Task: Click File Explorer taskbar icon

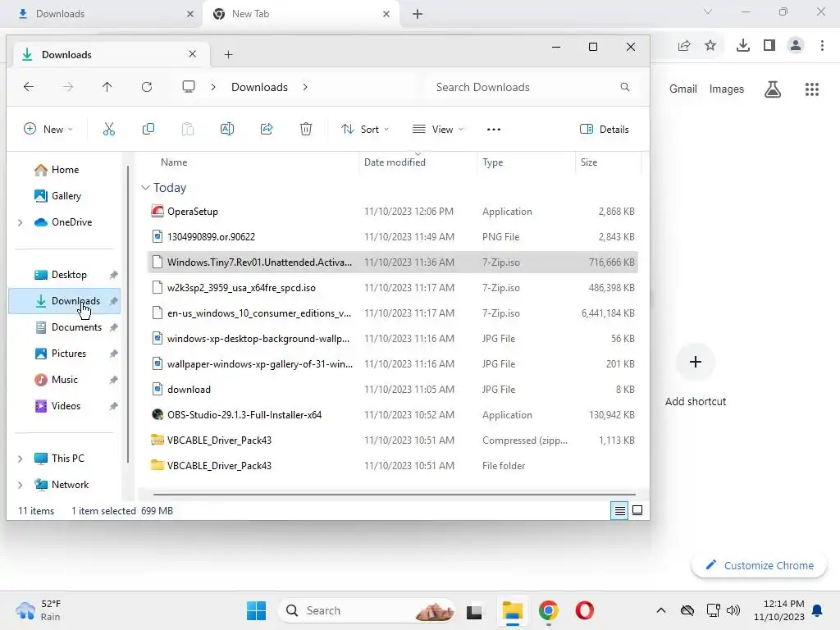Action: [512, 610]
